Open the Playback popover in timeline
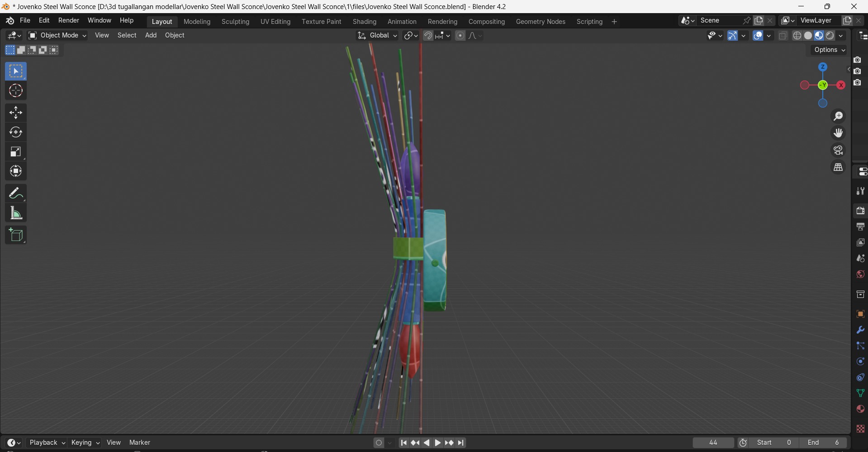Viewport: 868px width, 452px height. point(47,443)
